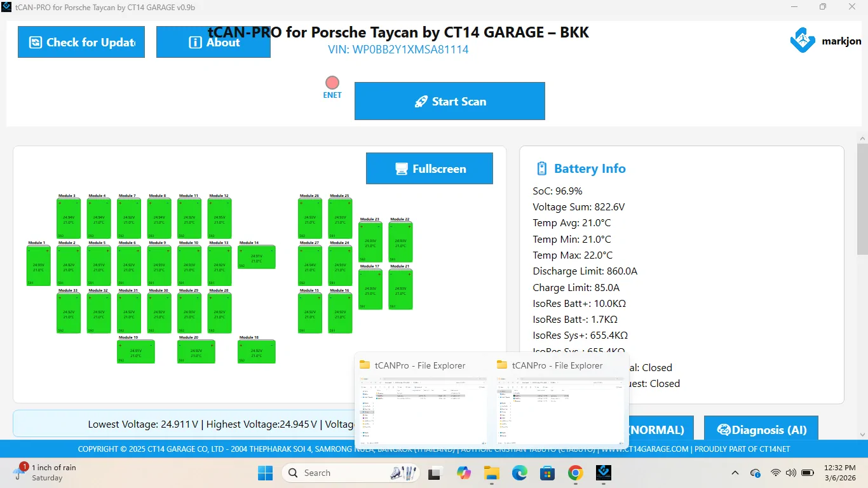Screen dimensions: 868x488
Task: Open the volume control in system tray
Action: point(791,473)
